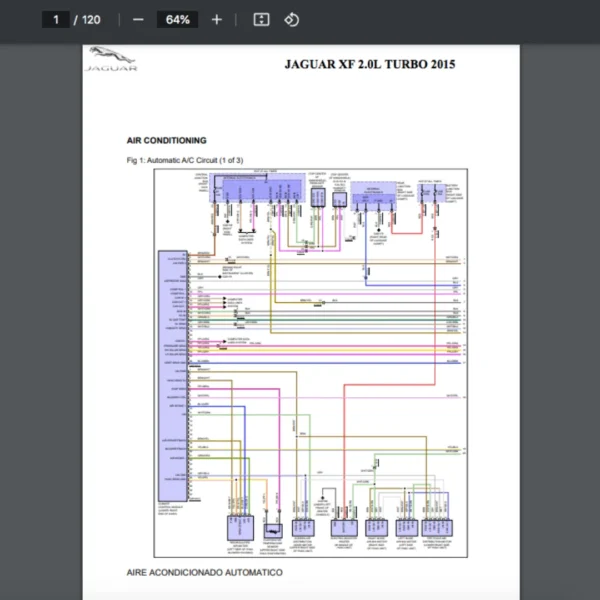Click the rotate counterclockwise icon
This screenshot has height=600, width=600.
291,20
